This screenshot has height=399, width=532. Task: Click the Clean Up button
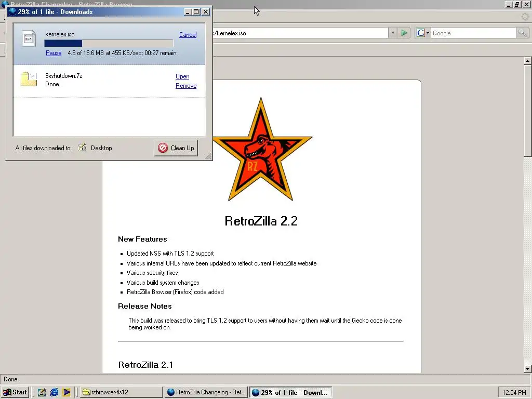[x=176, y=148]
